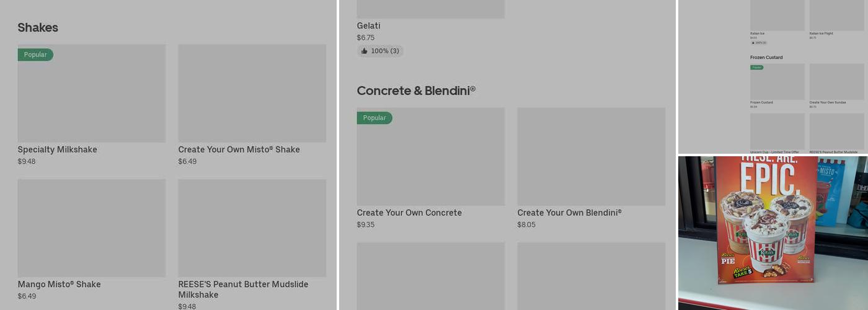Open the Create Your Own Sundae image
This screenshot has width=868, height=310.
836,82
